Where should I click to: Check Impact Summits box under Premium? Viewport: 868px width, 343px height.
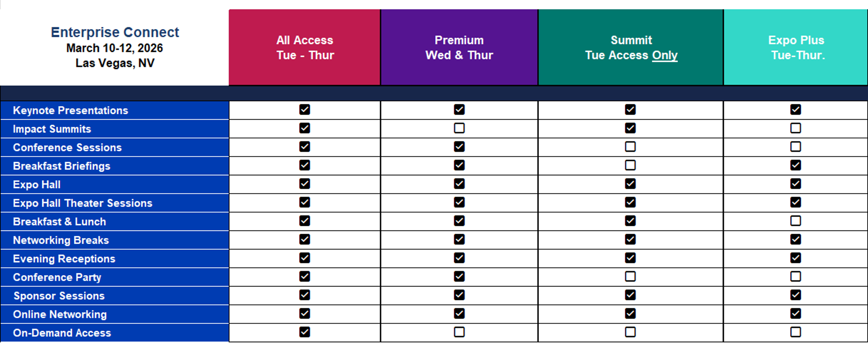[459, 128]
